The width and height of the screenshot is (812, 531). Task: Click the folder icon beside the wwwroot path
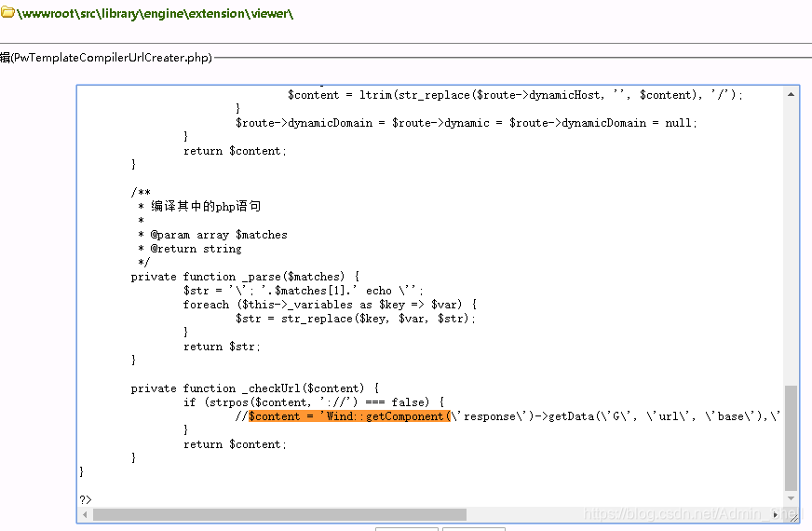pyautogui.click(x=7, y=12)
